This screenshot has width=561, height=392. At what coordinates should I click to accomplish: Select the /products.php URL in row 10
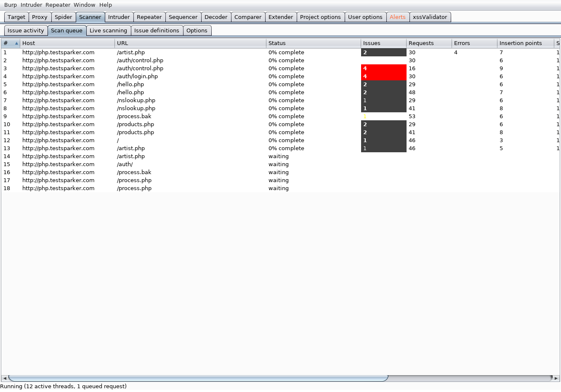click(136, 124)
